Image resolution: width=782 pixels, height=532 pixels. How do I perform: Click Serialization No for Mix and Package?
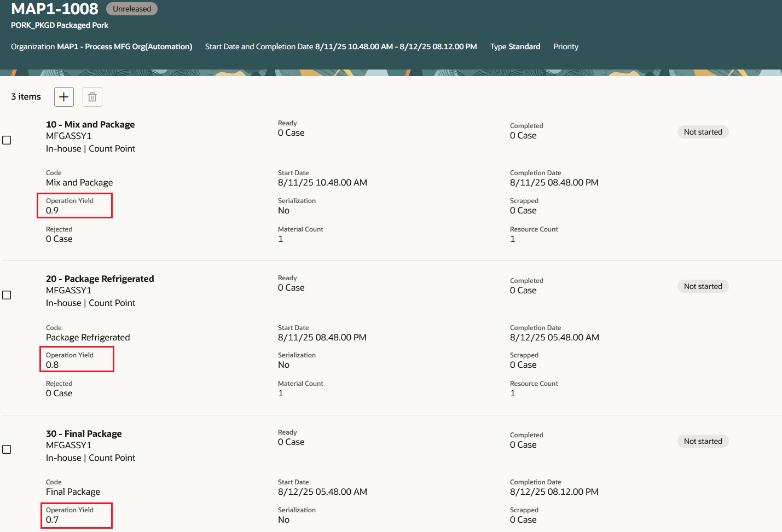297,206
